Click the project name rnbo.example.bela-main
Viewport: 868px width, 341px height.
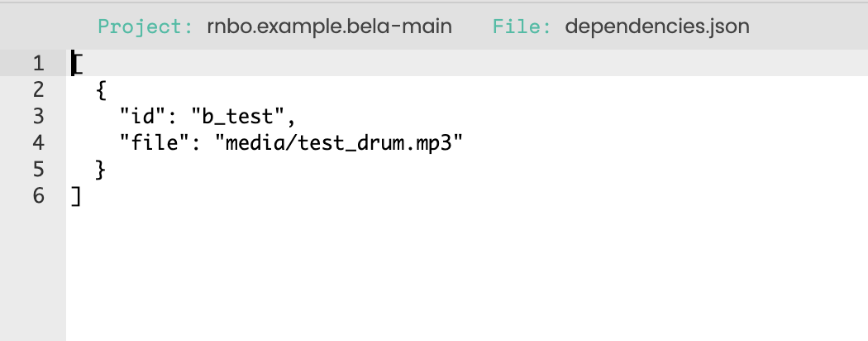[x=329, y=26]
